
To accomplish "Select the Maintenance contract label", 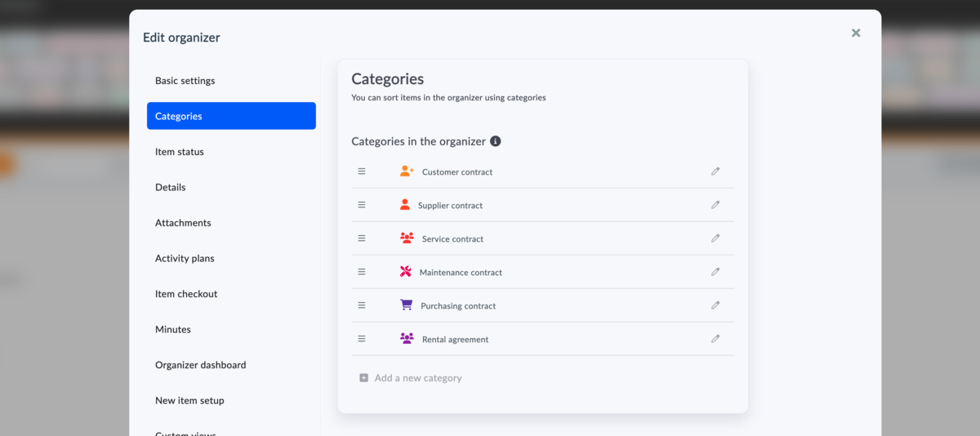I will pos(461,273).
